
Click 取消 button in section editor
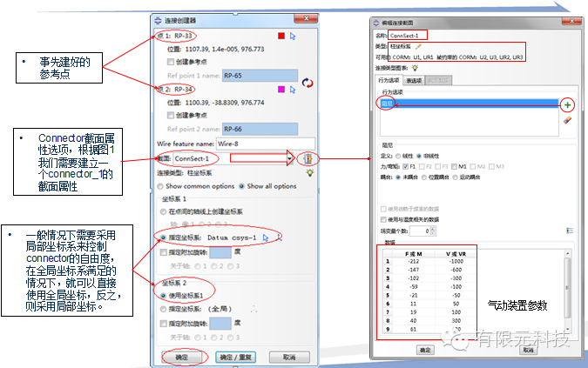529,350
